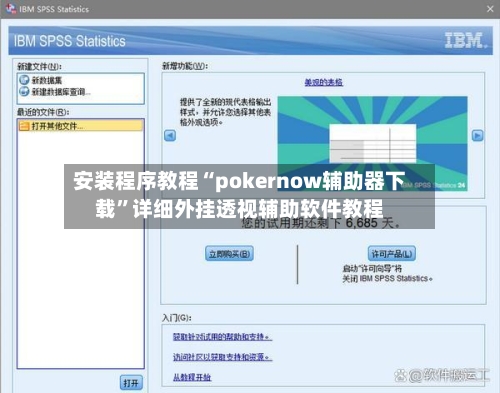This screenshot has width=500, height=393.
Task: Show next new-feature slide with right arrow
Action: [477, 135]
